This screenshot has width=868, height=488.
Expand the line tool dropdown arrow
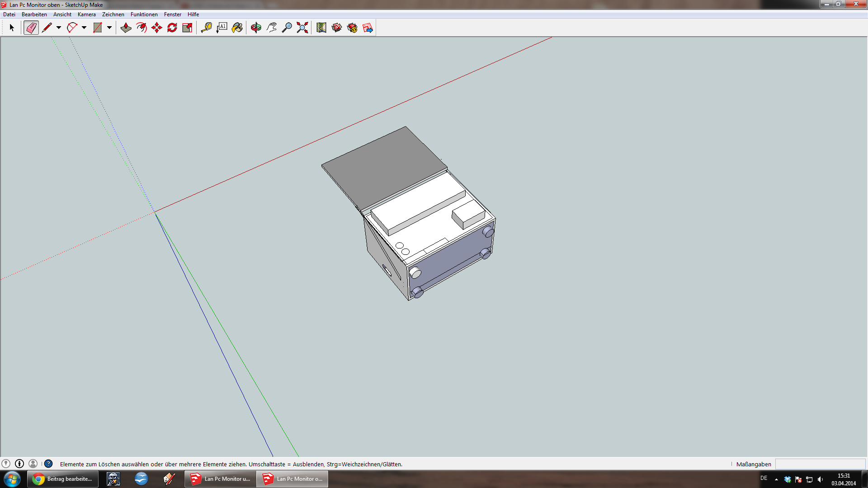coord(59,28)
